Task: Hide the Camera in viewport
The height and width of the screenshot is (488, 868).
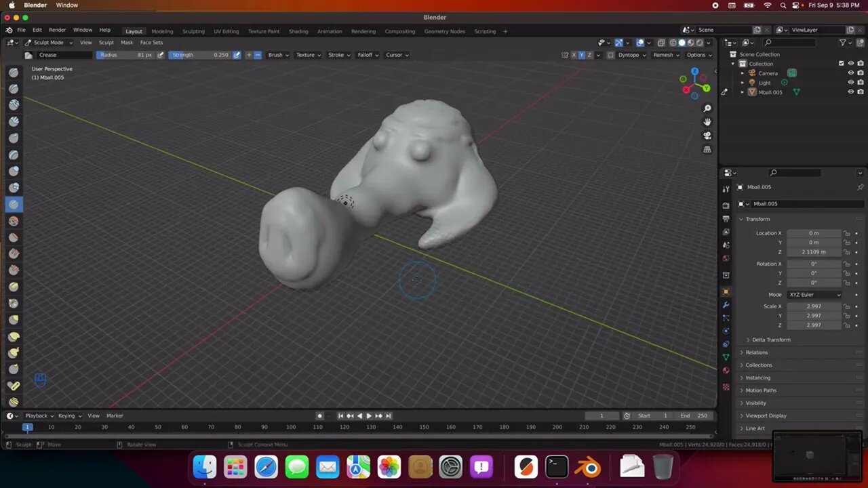Action: tap(851, 73)
